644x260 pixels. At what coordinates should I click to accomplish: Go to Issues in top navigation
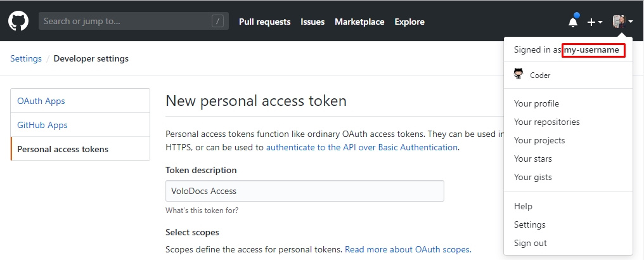click(312, 22)
